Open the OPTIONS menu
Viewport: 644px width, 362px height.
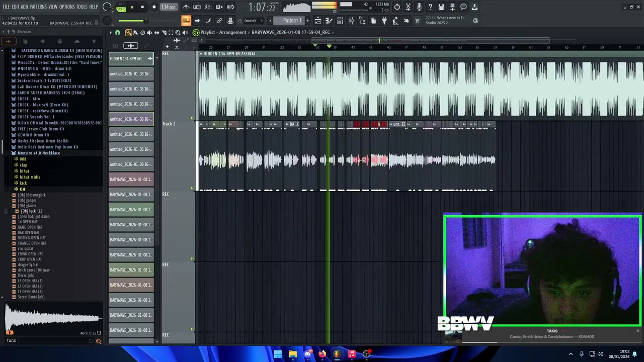(x=67, y=7)
